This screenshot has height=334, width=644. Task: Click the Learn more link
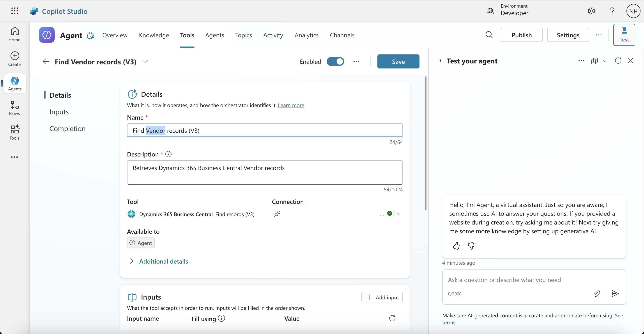[x=291, y=105]
